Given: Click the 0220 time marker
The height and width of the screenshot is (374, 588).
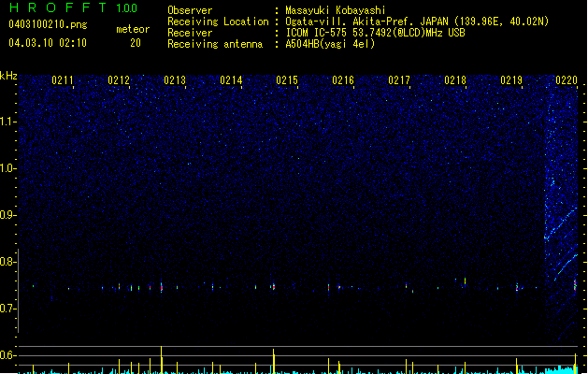Looking at the screenshot, I should pyautogui.click(x=566, y=80).
